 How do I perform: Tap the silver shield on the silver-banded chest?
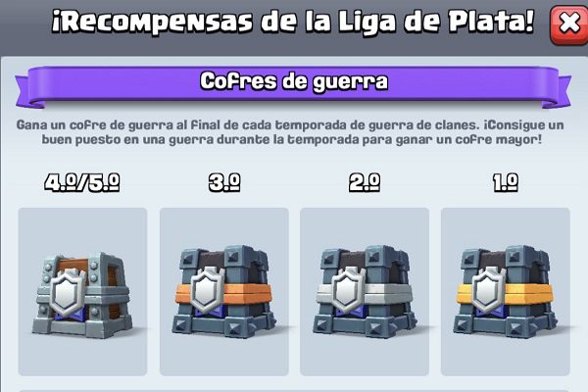point(348,290)
